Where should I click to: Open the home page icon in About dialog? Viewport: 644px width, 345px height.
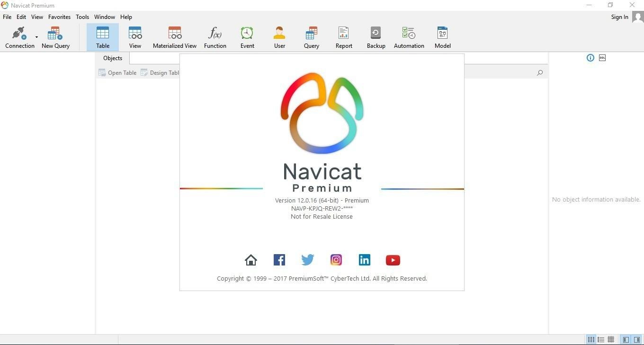click(251, 260)
